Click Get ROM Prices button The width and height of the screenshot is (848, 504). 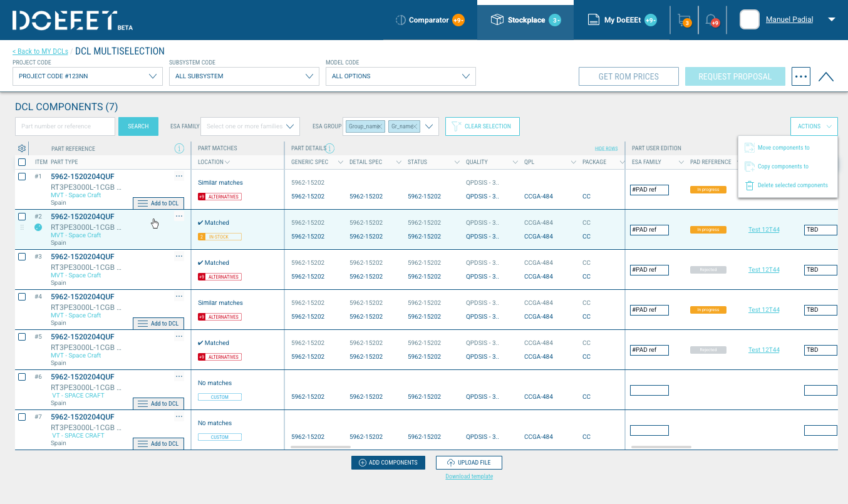629,76
